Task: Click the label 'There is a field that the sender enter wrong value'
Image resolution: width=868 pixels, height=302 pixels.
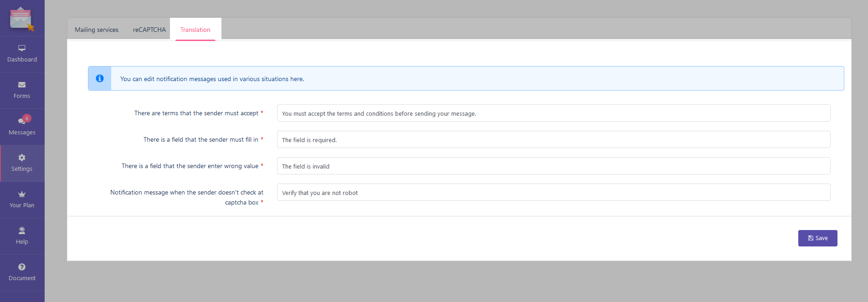Action: pos(190,166)
